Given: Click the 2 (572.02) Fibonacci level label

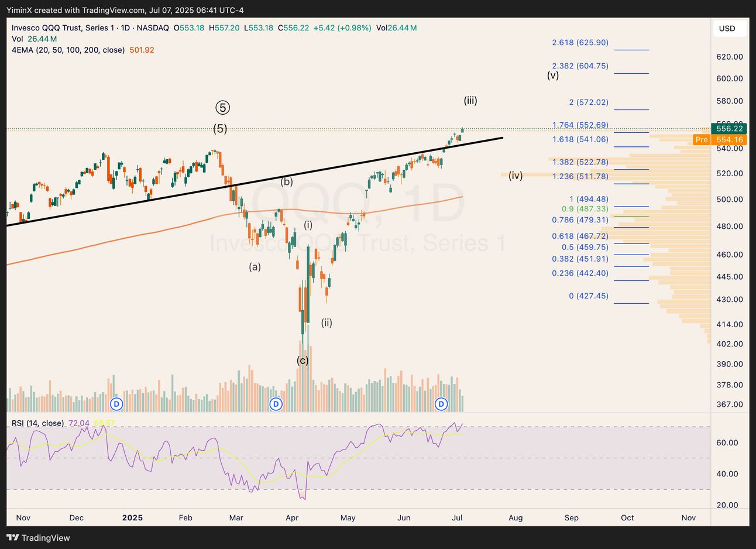Looking at the screenshot, I should click(589, 102).
